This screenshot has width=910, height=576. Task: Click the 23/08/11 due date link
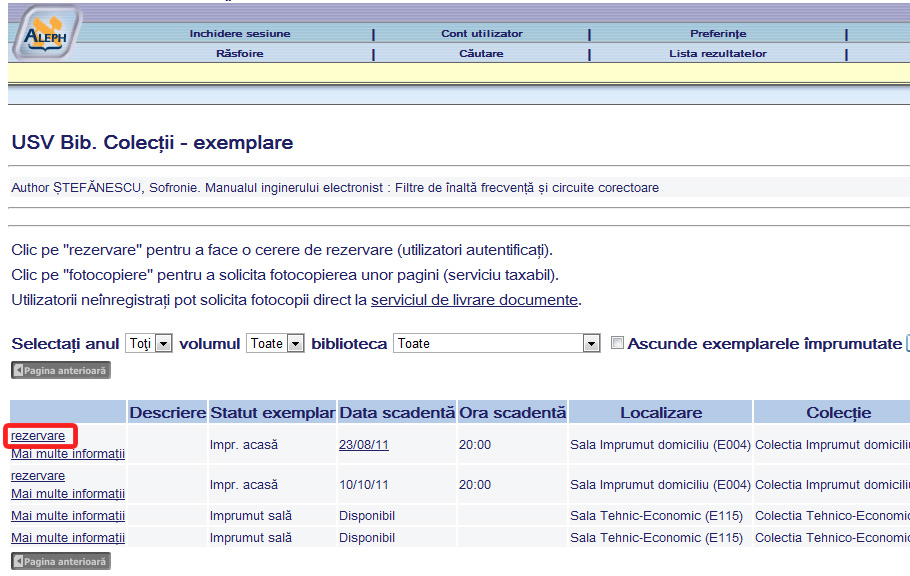click(363, 445)
